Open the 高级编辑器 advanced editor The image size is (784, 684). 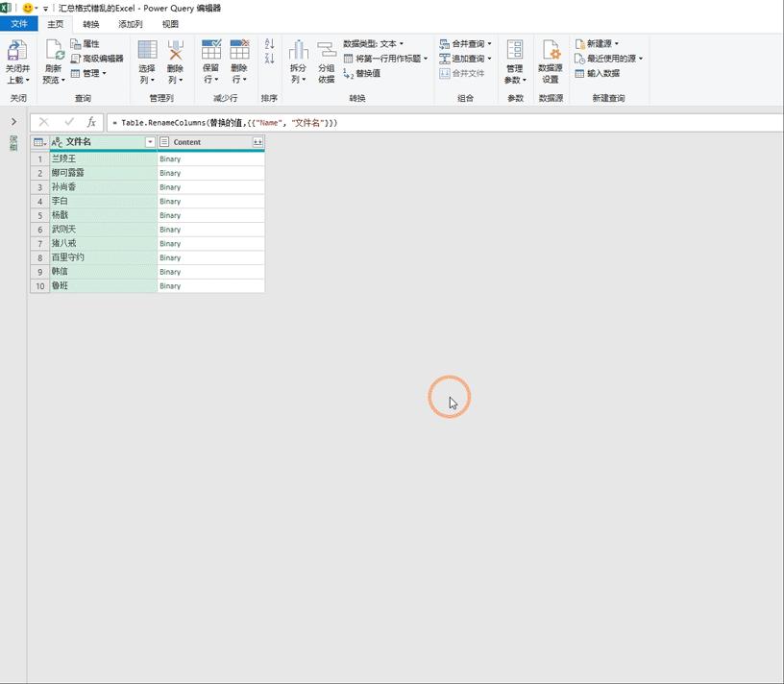[96, 59]
